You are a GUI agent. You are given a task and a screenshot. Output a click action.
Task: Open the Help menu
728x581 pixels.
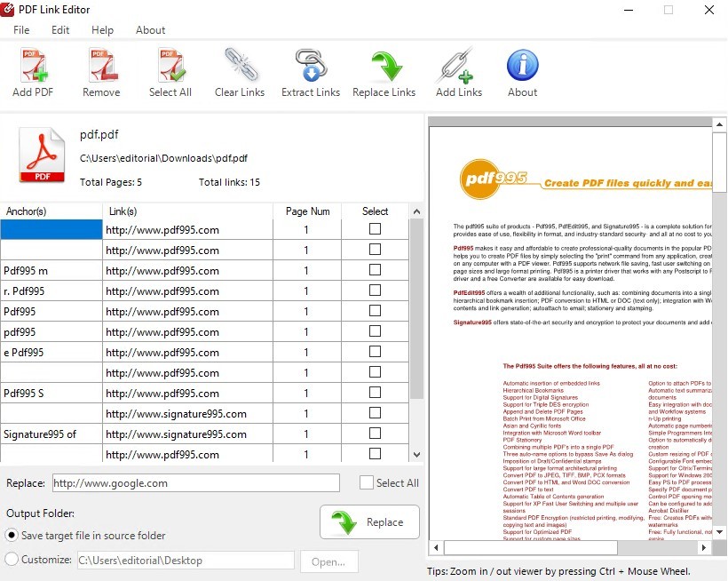[103, 30]
